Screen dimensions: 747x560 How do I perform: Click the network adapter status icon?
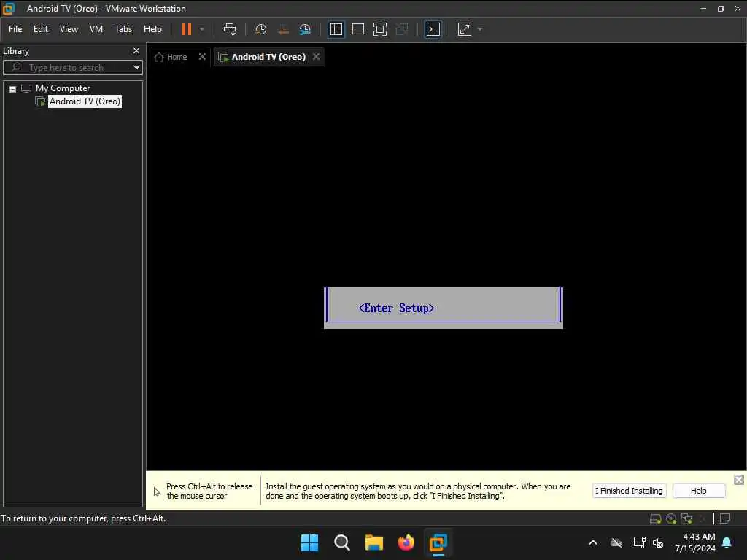pos(687,519)
